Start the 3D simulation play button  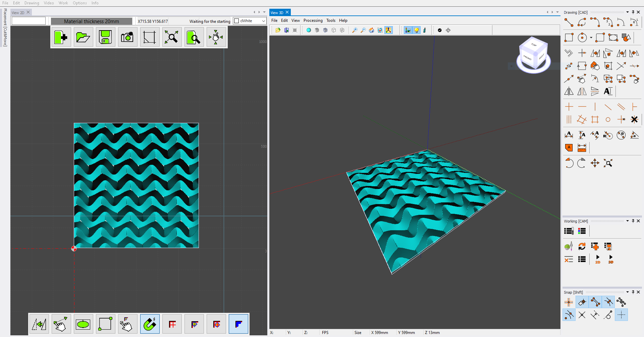coord(611,259)
